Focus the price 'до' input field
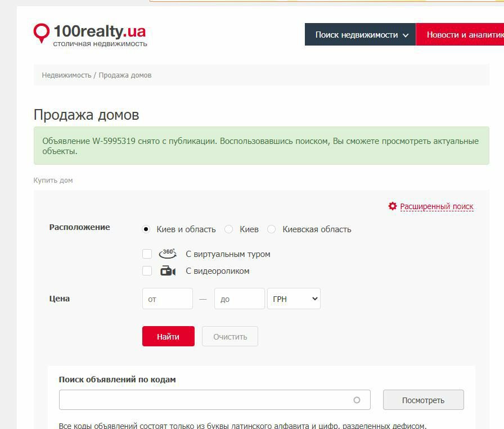Viewport: 504px width, 429px height. pos(239,299)
